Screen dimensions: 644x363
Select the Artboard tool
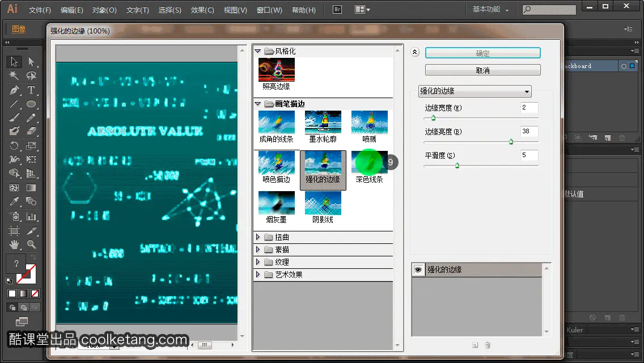coord(14,230)
